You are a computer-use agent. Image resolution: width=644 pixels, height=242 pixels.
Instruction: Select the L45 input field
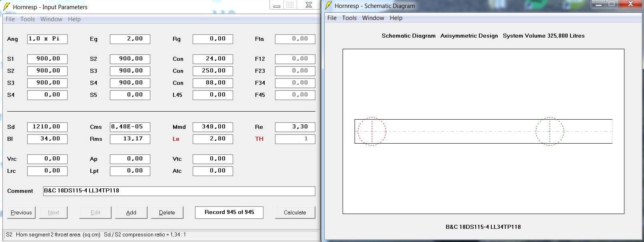[213, 95]
